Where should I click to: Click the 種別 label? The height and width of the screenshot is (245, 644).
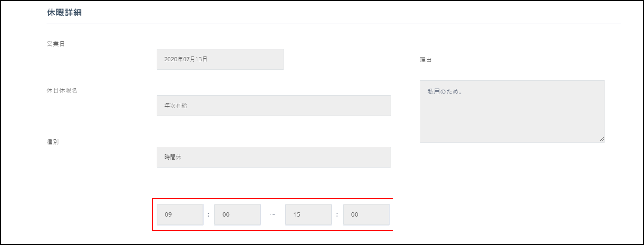coord(53,142)
